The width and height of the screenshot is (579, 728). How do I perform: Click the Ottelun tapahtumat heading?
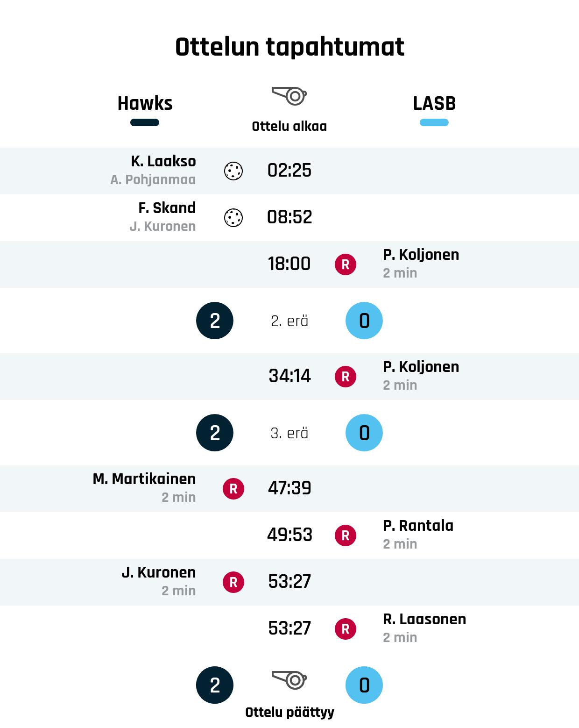(289, 47)
